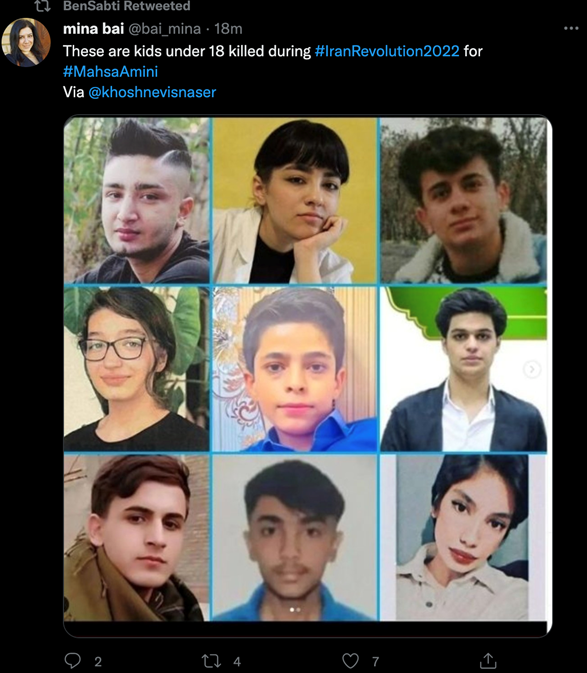
Task: Open mina bai's profile avatar
Action: click(26, 42)
